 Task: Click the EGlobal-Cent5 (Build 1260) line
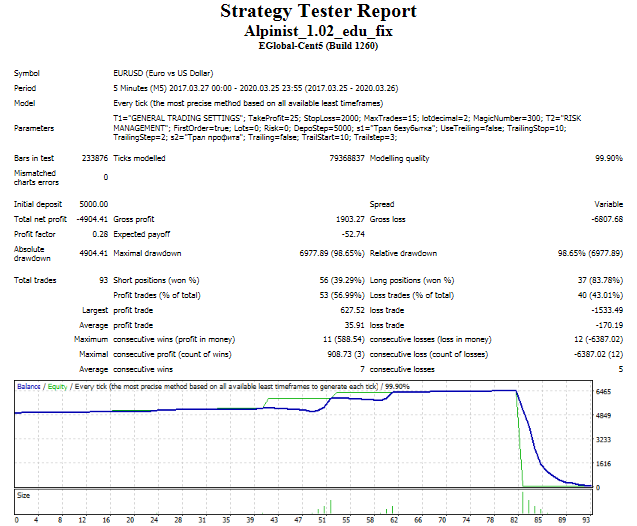318,45
